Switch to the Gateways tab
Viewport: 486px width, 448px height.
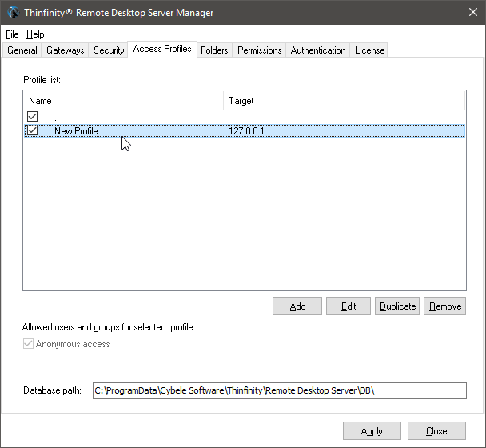[65, 50]
